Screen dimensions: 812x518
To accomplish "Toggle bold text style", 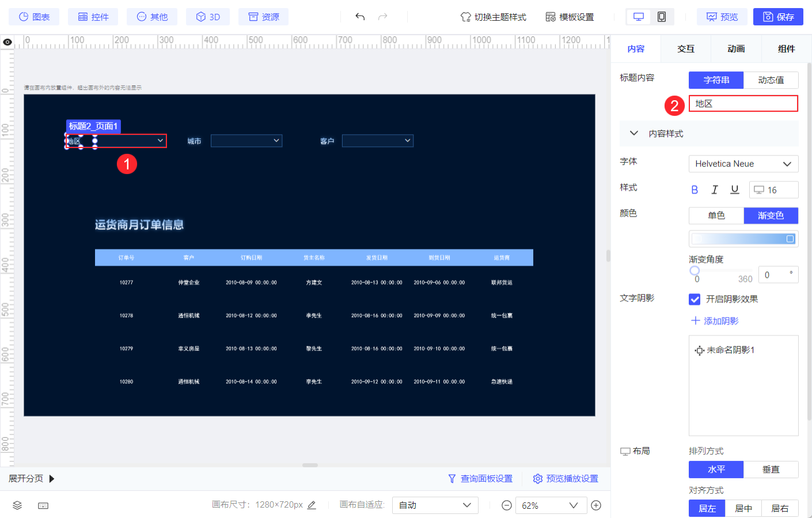I will 695,190.
